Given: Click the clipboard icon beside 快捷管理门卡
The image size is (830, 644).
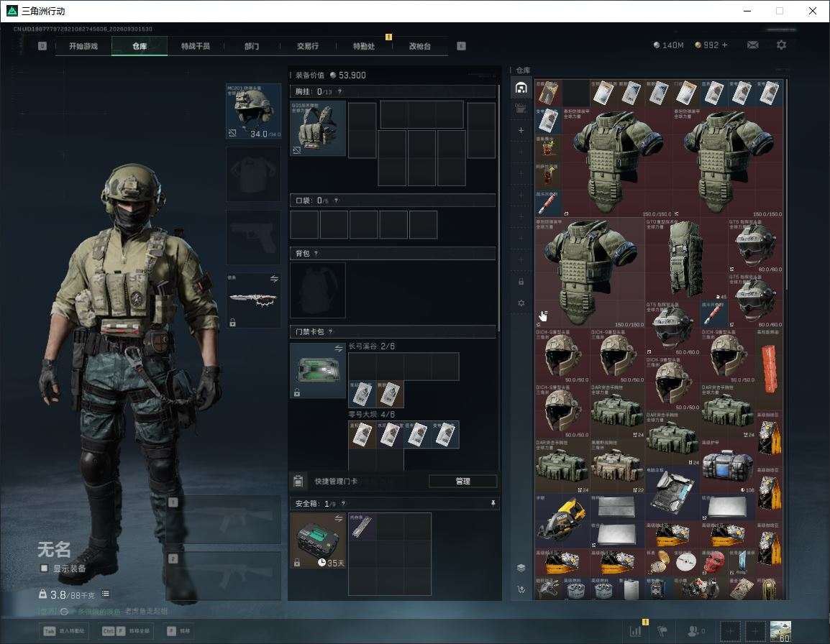Looking at the screenshot, I should [x=298, y=481].
